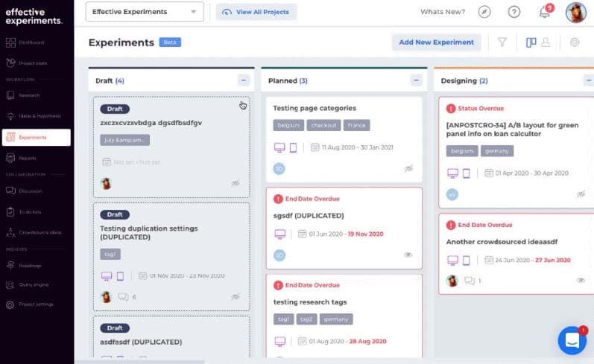594x364 pixels.
Task: Click the Discussion sidebar icon
Action: [10, 191]
